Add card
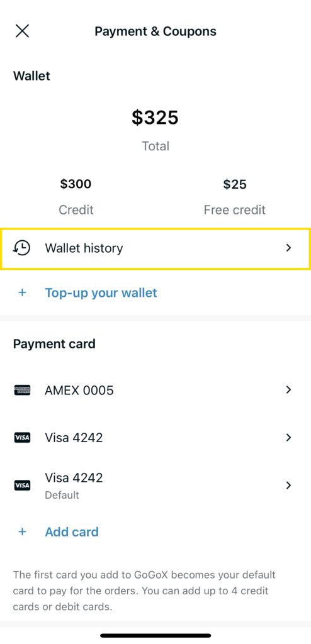Viewport: 311px width, 644px height. [72, 532]
